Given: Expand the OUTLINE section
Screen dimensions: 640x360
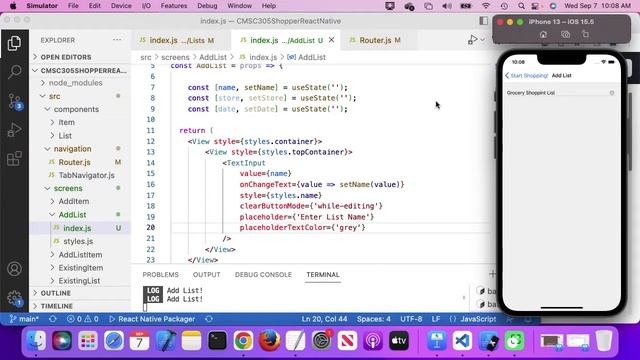Looking at the screenshot, I should [x=56, y=293].
